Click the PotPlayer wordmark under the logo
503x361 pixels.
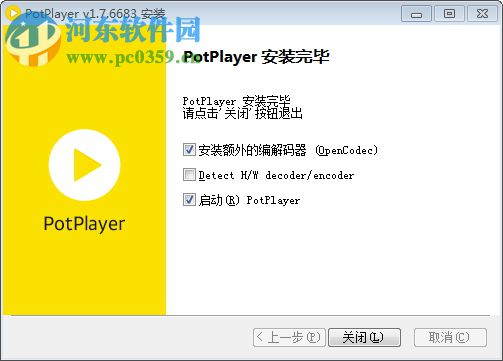coord(84,224)
